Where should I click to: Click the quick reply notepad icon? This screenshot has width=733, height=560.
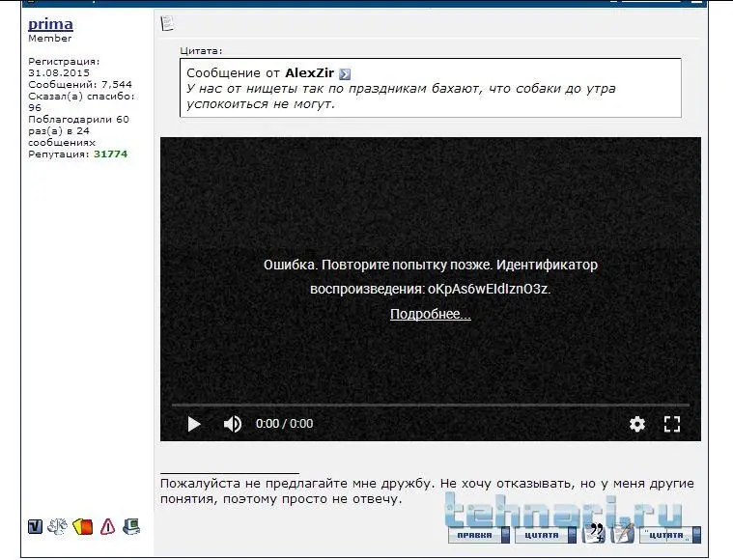pos(623,533)
